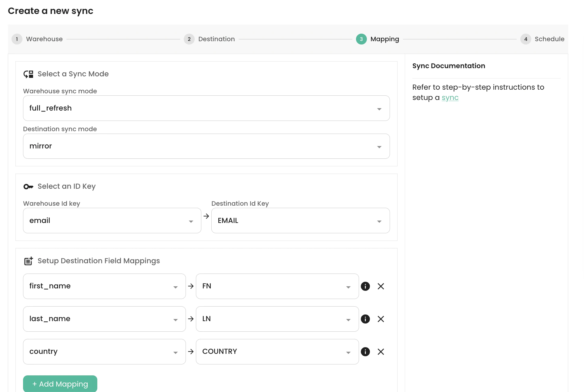Click the Field Mappings section icon
The width and height of the screenshot is (584, 392).
[x=28, y=261]
